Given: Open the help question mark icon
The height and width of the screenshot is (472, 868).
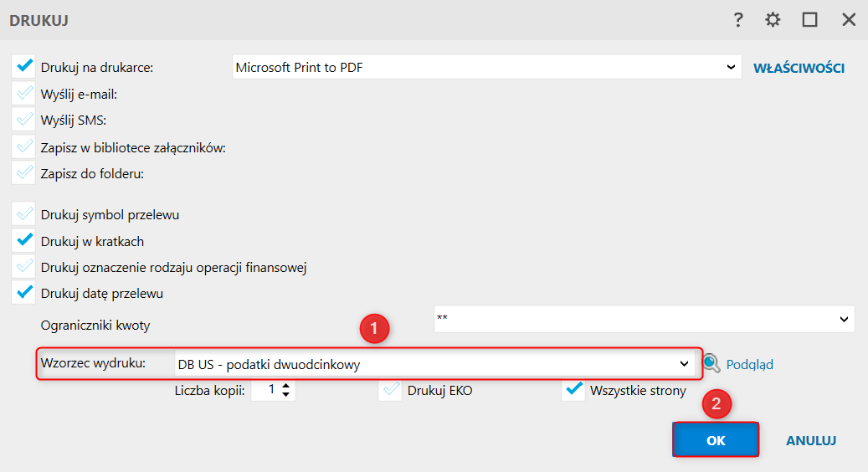Looking at the screenshot, I should coord(738,20).
